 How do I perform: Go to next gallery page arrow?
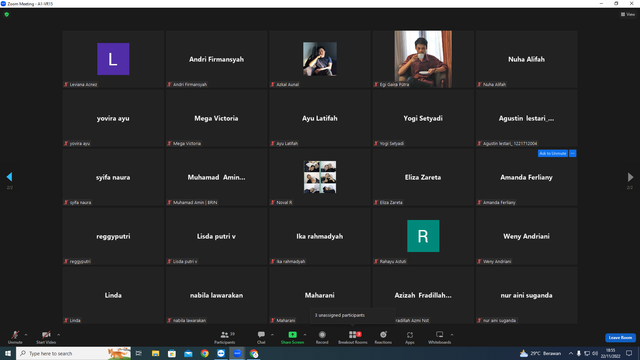630,177
